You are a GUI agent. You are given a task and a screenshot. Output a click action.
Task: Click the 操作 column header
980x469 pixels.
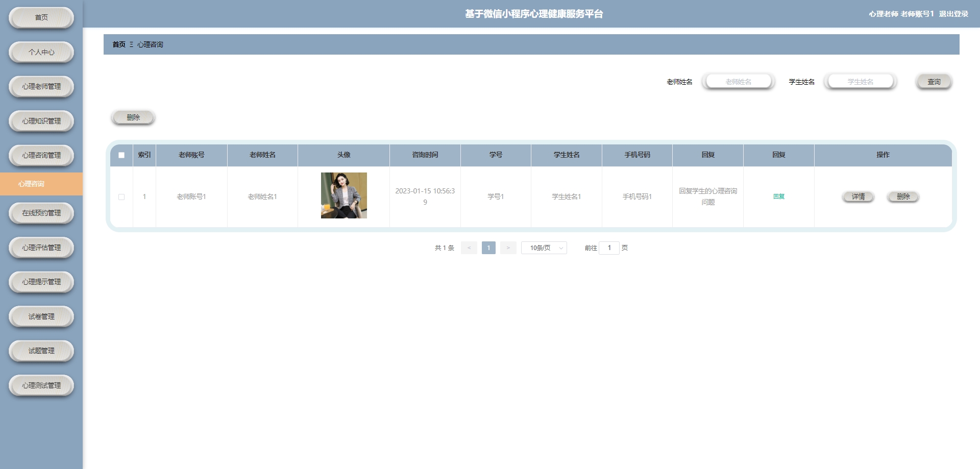coord(883,155)
